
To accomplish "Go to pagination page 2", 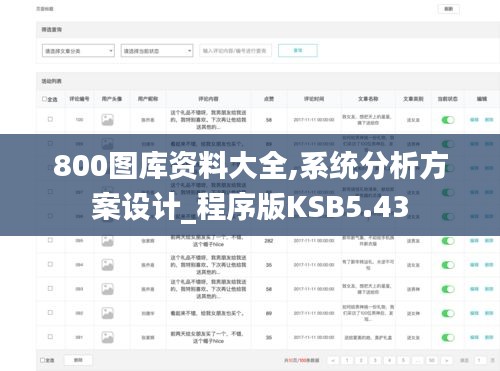I will tap(361, 360).
